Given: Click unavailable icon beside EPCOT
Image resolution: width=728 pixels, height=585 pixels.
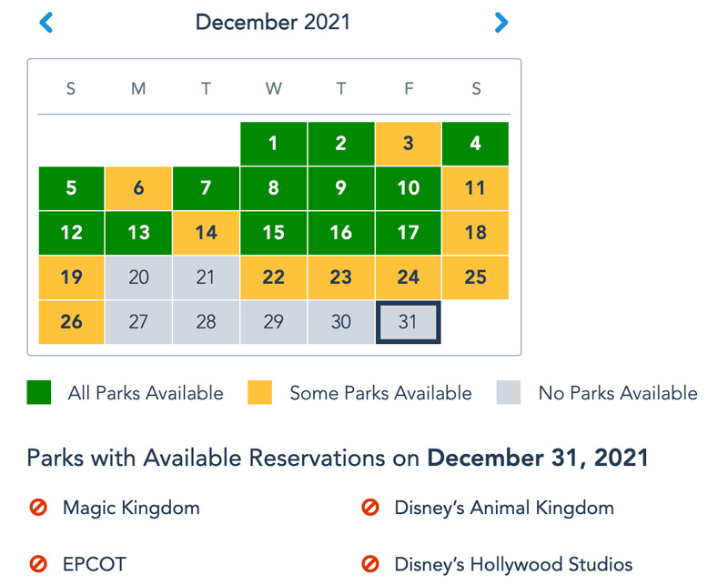Looking at the screenshot, I should 38,564.
